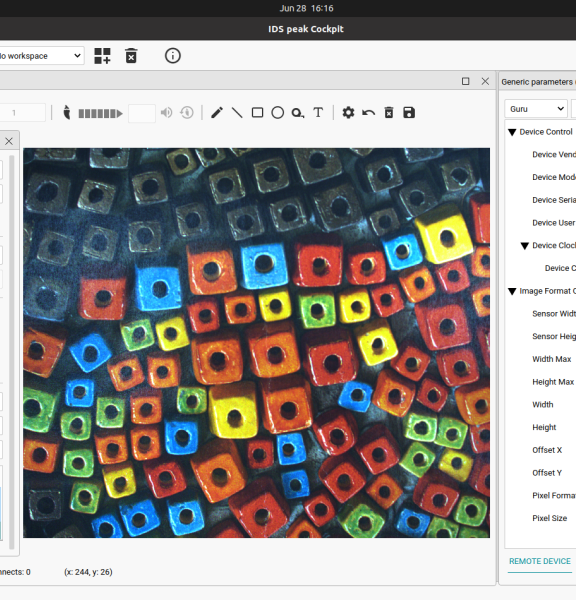Click the delete annotations trash icon
This screenshot has width=576, height=600.
[389, 112]
